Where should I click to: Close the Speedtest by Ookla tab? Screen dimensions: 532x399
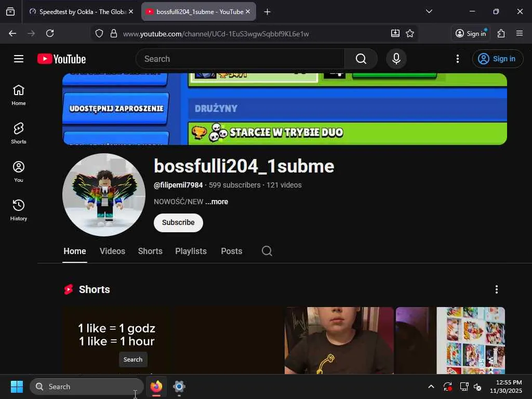[131, 11]
